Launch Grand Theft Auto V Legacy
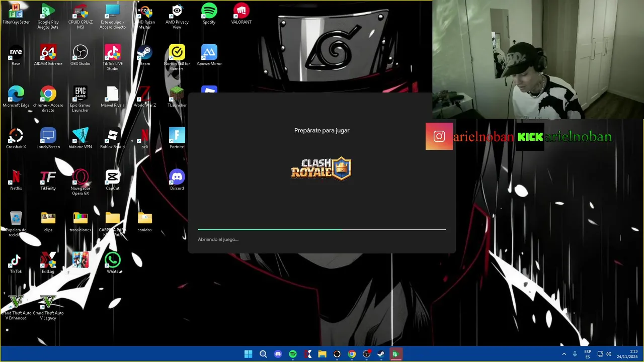The height and width of the screenshot is (362, 644). [48, 308]
